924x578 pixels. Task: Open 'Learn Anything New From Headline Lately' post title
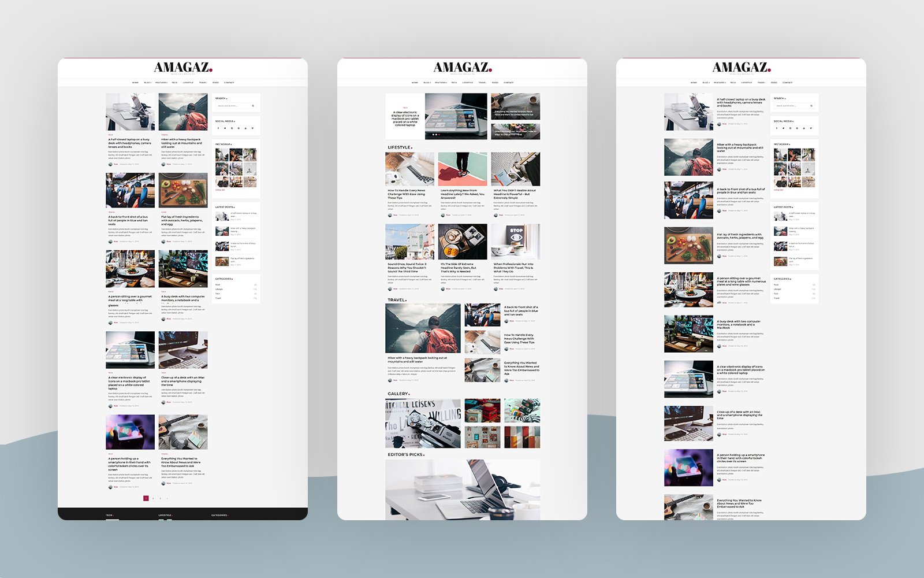[x=463, y=194]
